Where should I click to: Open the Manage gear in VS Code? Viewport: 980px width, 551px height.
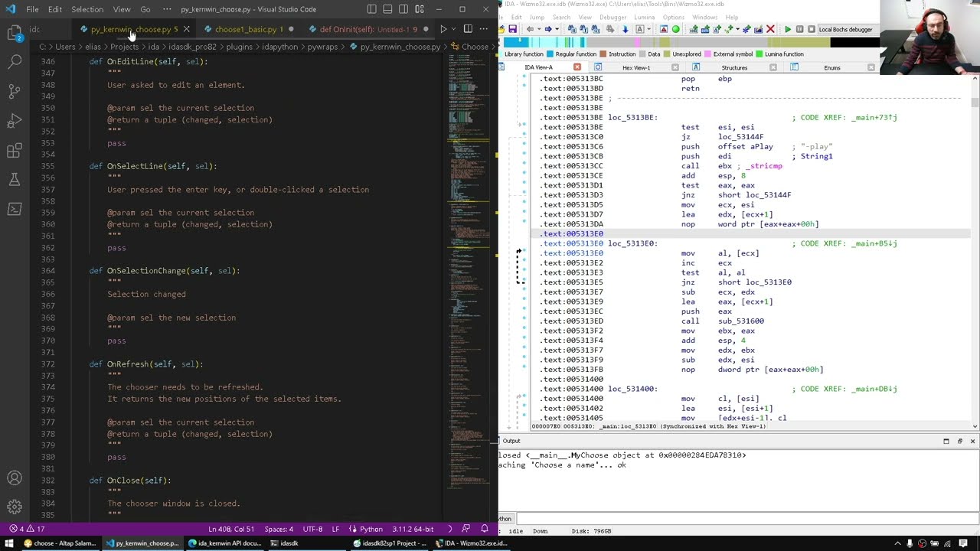15,507
